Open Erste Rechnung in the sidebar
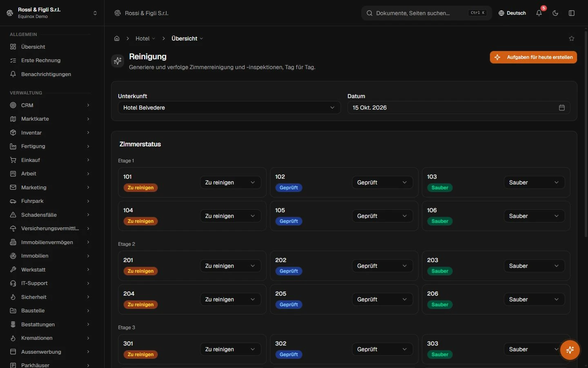The width and height of the screenshot is (588, 368). coord(51,61)
